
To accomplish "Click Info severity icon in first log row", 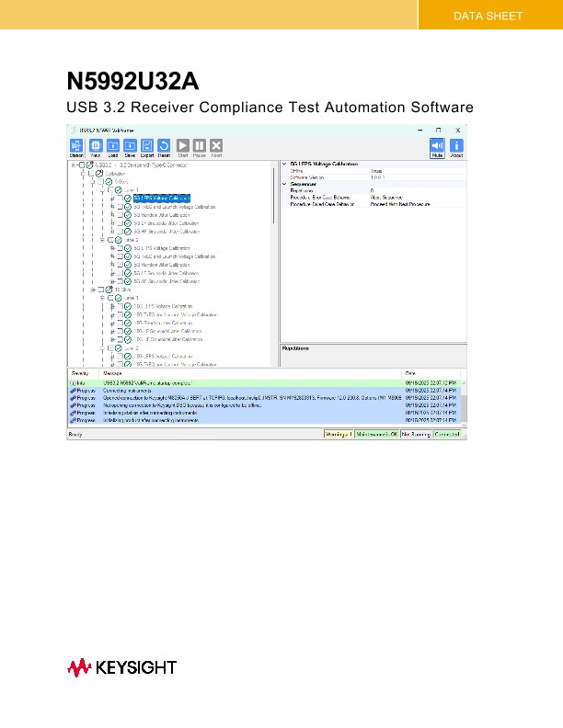I will [x=73, y=383].
